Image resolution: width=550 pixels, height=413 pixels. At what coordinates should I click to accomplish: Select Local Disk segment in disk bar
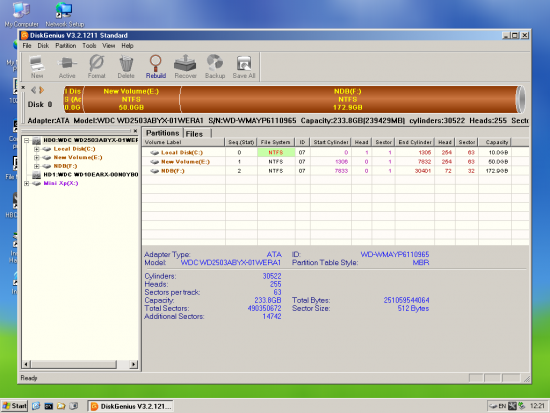(x=73, y=99)
